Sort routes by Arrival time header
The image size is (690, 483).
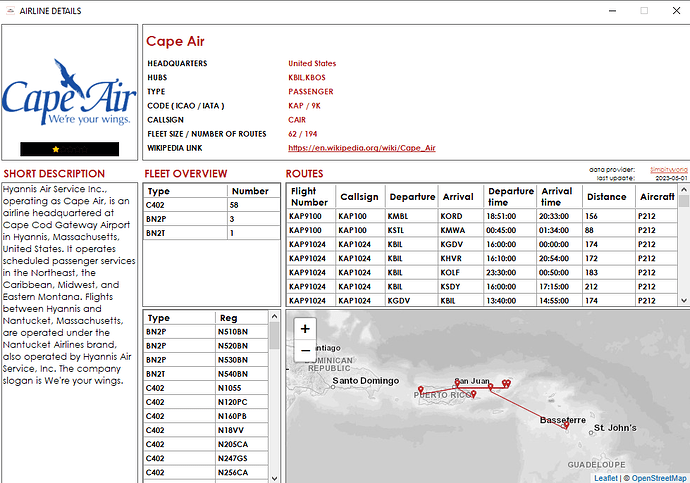pyautogui.click(x=559, y=197)
